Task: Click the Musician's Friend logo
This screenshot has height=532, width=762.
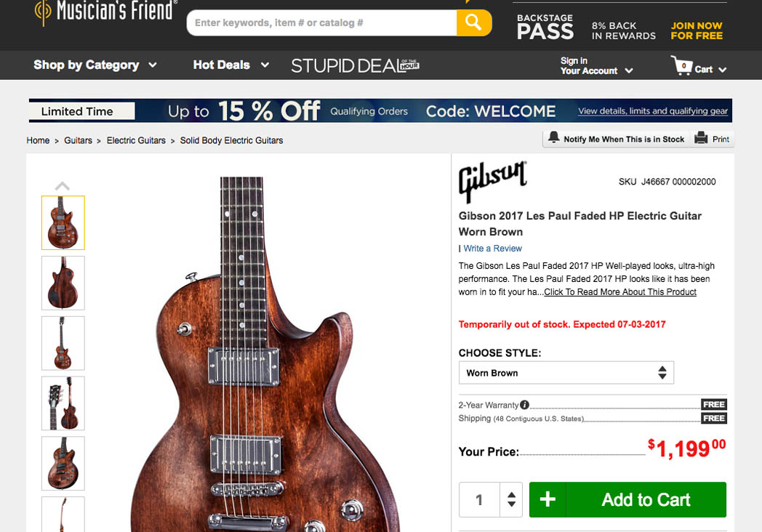Action: (x=105, y=11)
